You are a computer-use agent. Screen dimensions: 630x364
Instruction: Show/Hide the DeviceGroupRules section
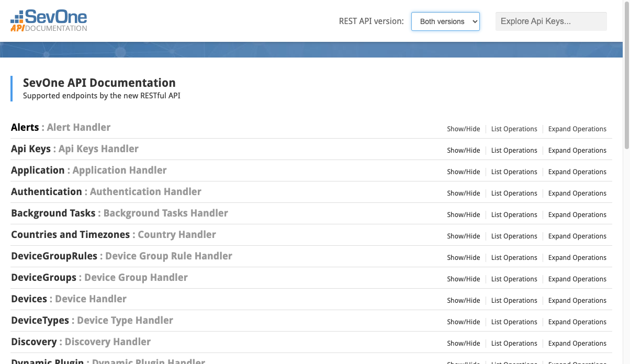click(464, 257)
